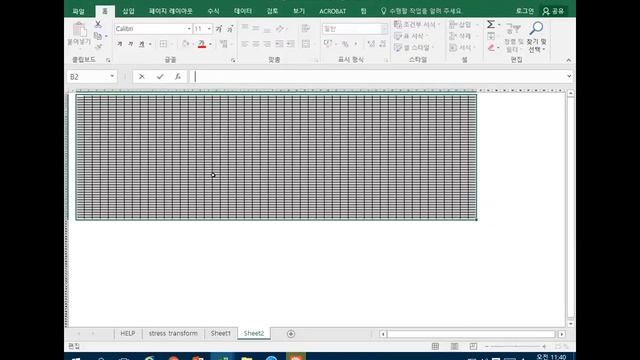Click the Fill down icon

click(x=491, y=36)
